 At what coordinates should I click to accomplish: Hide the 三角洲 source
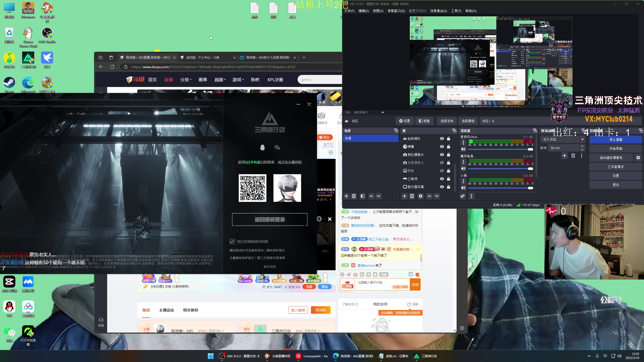coord(442,179)
